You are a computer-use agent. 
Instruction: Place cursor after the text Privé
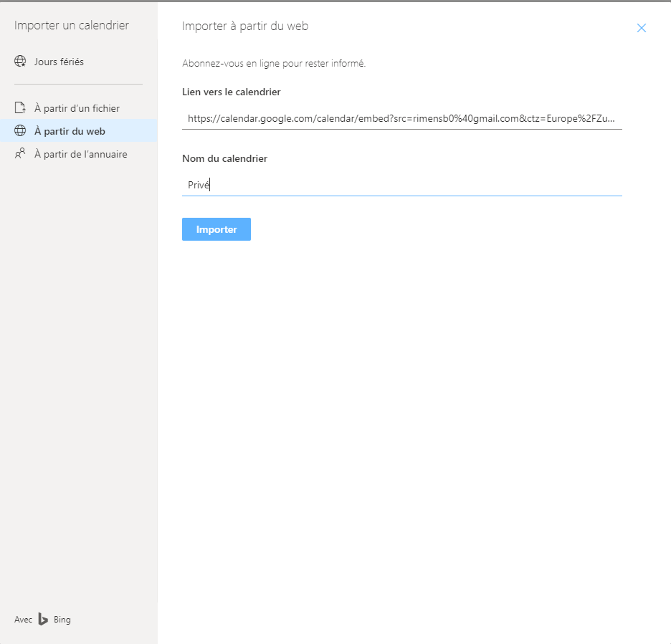point(209,185)
